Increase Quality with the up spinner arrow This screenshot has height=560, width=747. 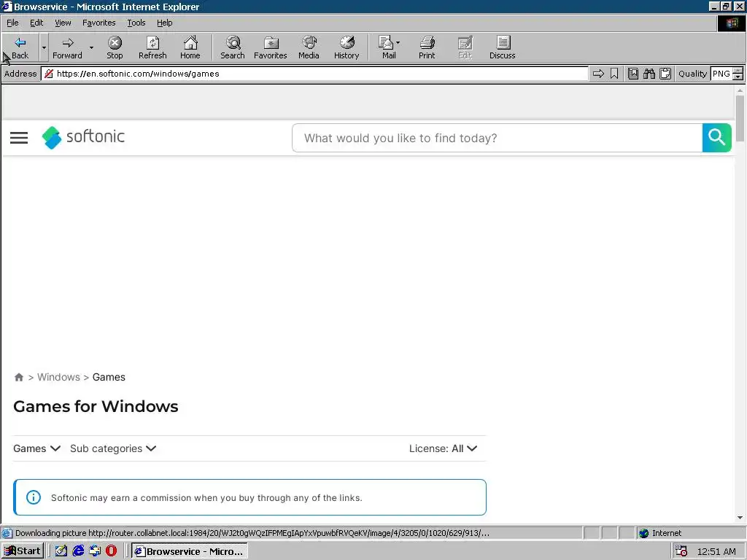click(x=738, y=71)
